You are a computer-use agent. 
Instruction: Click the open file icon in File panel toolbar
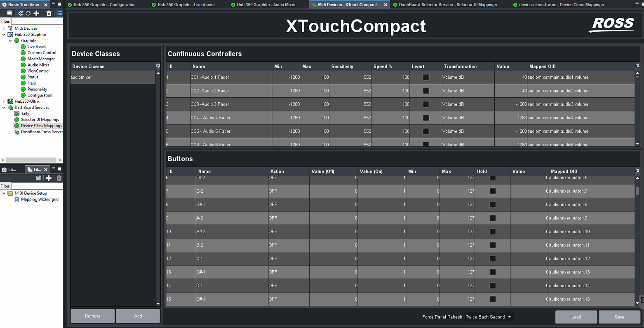pos(38,178)
